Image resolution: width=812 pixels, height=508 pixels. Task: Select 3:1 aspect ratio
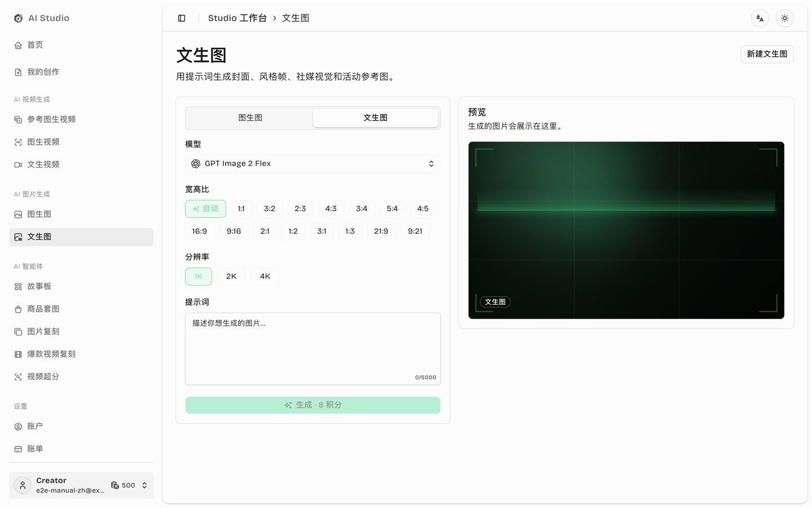pos(322,231)
